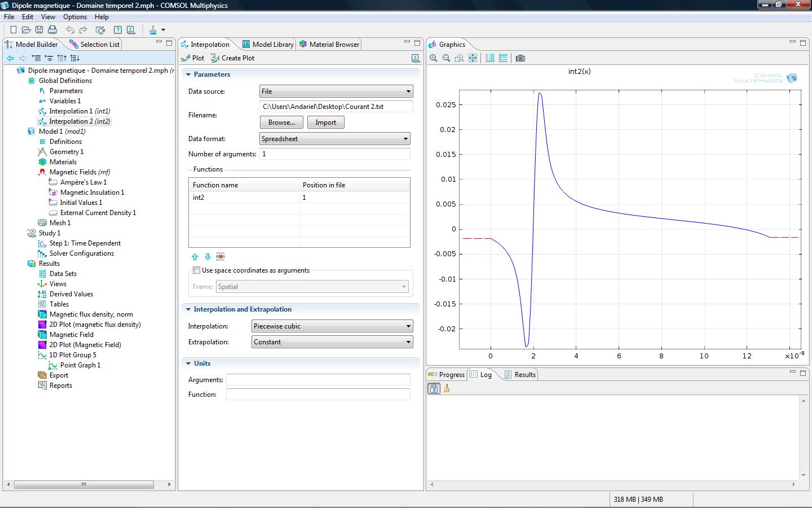Move function row up with the arrow

click(x=195, y=257)
